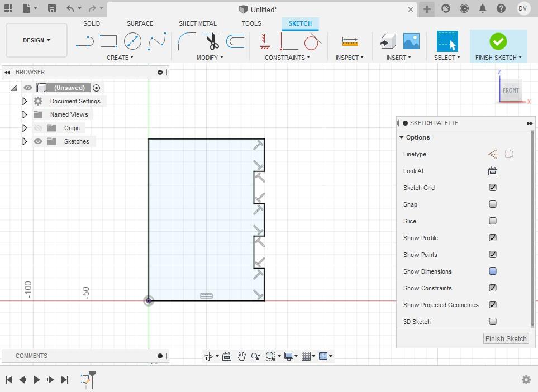Select the Fit Point Spline tool
Screen dimensions: 538x392
(157, 41)
